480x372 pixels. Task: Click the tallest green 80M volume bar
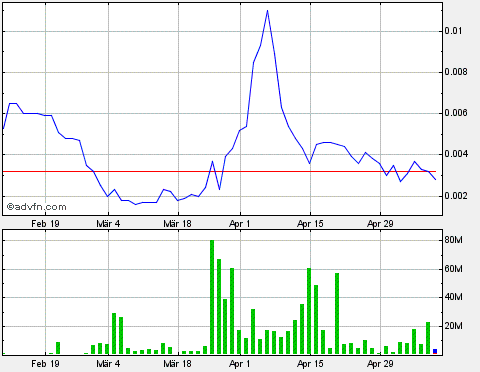click(212, 297)
